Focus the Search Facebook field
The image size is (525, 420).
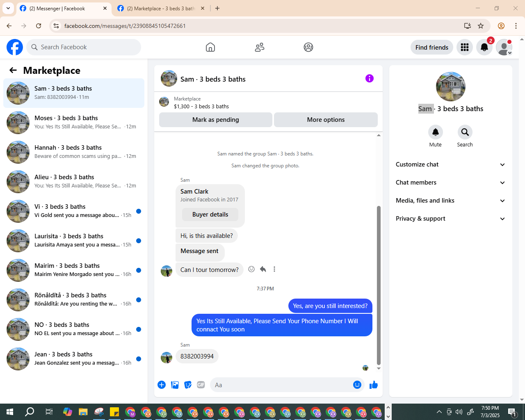[x=84, y=47]
